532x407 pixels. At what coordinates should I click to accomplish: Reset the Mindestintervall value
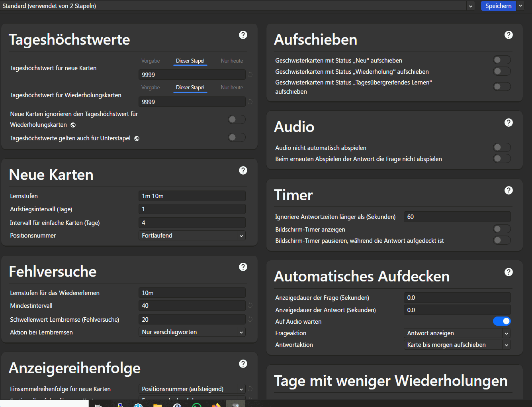pyautogui.click(x=250, y=305)
